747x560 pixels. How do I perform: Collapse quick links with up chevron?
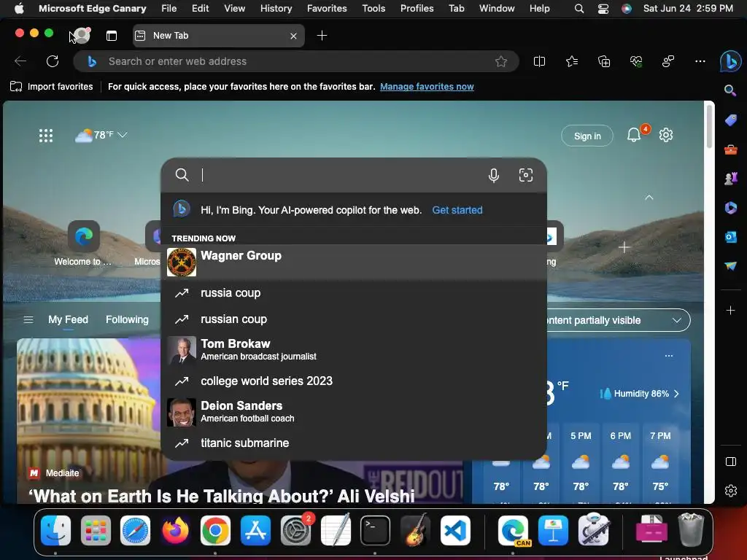[x=649, y=197]
